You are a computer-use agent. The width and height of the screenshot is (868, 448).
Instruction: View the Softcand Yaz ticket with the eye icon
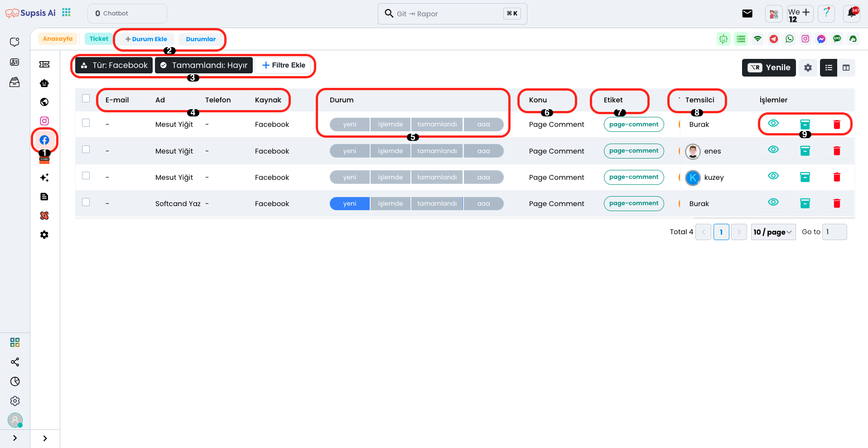pos(773,202)
